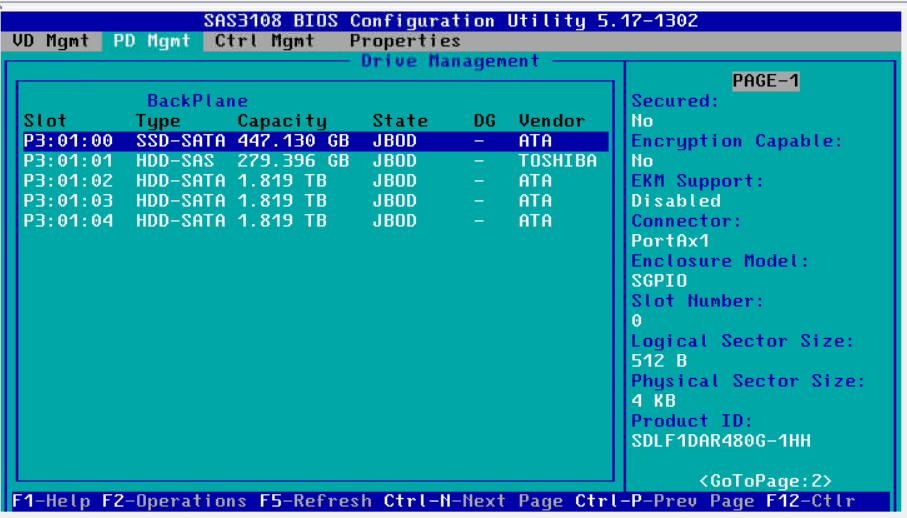Click the PortAx1 connector value

tap(670, 240)
